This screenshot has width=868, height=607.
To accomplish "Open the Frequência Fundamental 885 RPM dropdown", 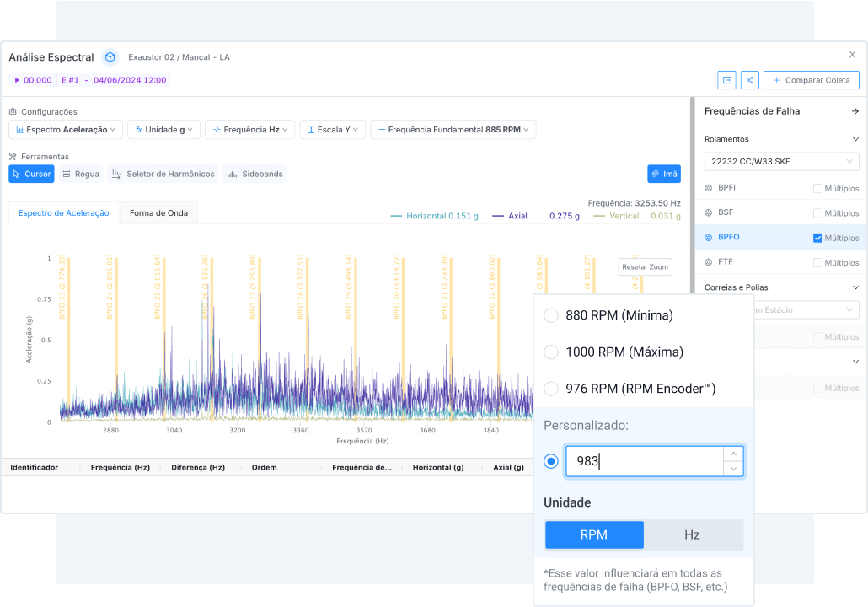I will click(453, 130).
